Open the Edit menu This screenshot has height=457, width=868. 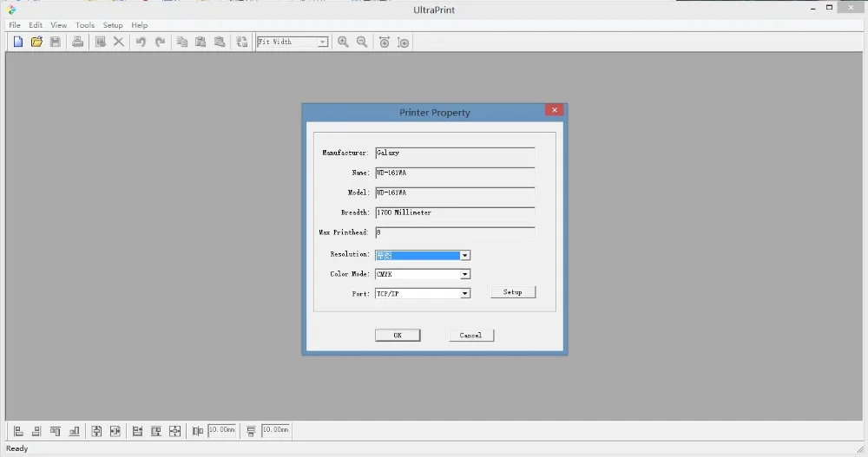tap(36, 25)
